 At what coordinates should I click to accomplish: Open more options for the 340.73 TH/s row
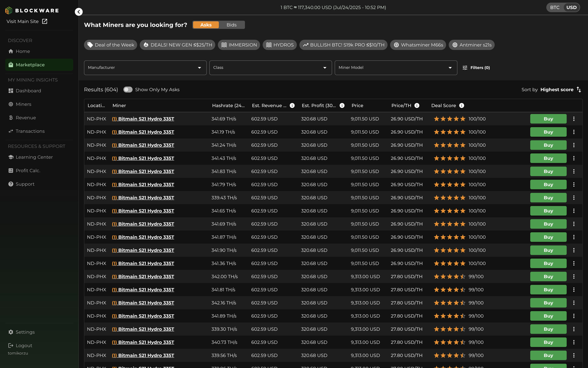(574, 342)
